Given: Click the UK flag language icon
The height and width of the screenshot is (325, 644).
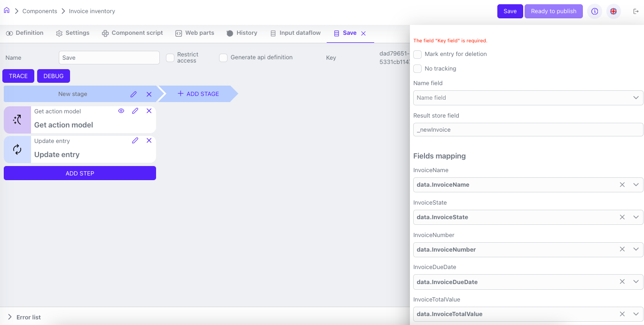Looking at the screenshot, I should pos(613,11).
